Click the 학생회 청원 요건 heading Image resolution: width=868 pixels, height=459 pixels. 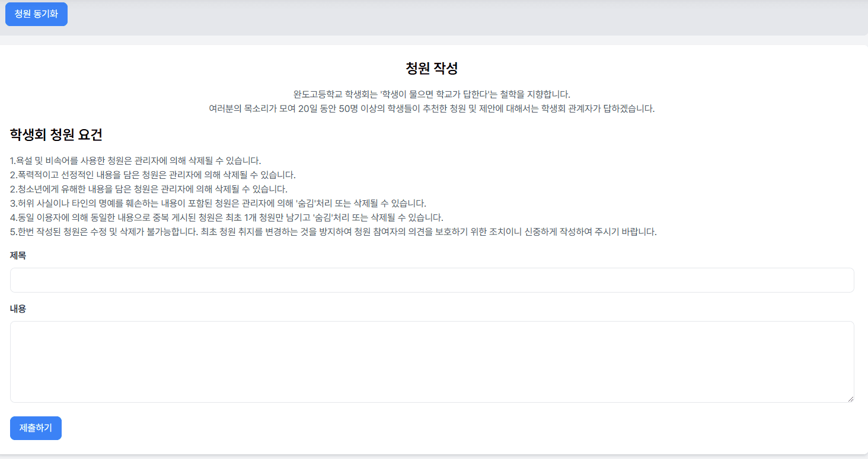tap(56, 134)
